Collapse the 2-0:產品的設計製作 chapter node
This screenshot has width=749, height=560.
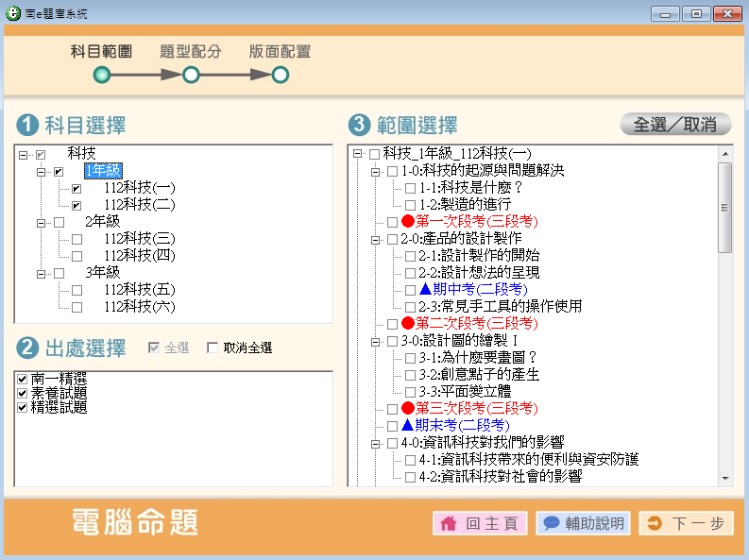pyautogui.click(x=374, y=239)
